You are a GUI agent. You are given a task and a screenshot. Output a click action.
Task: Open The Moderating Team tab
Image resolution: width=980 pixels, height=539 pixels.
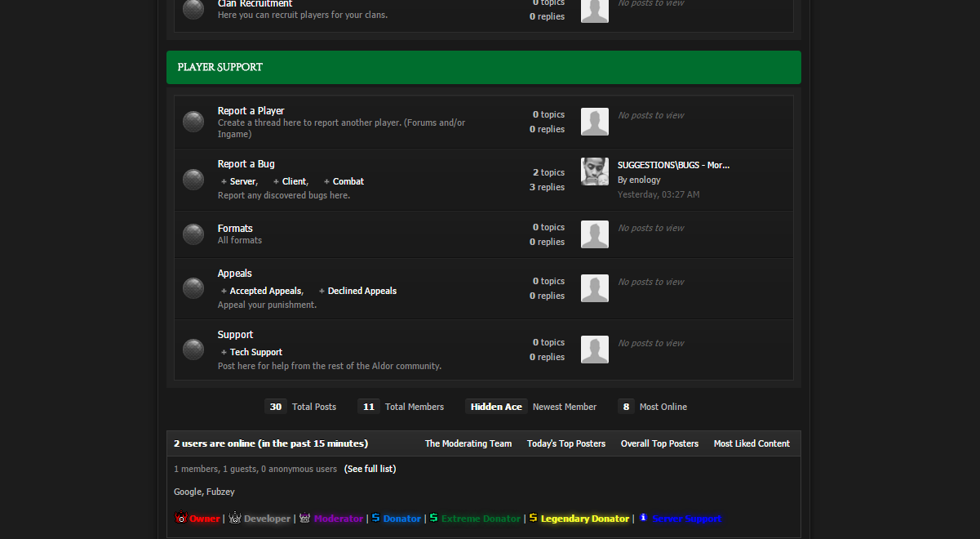coord(468,443)
